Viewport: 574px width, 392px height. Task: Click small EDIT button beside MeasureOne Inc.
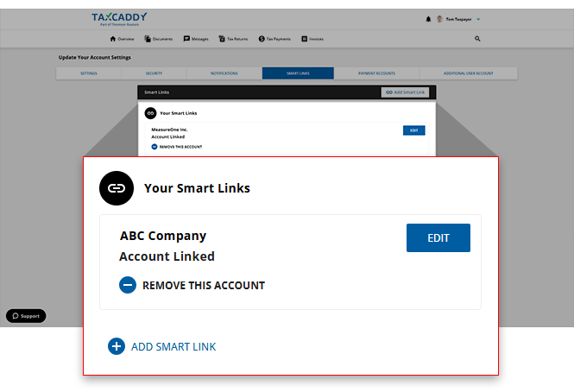click(414, 130)
